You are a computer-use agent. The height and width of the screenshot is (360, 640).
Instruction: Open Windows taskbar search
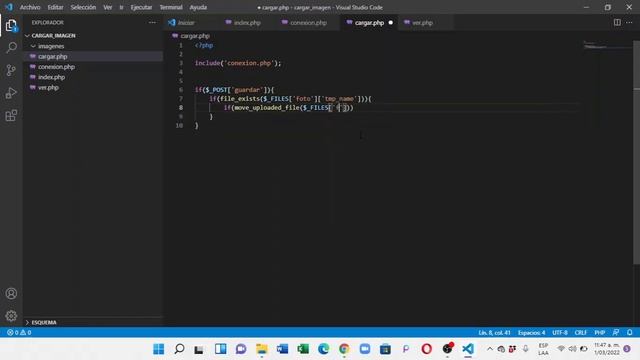tap(179, 349)
